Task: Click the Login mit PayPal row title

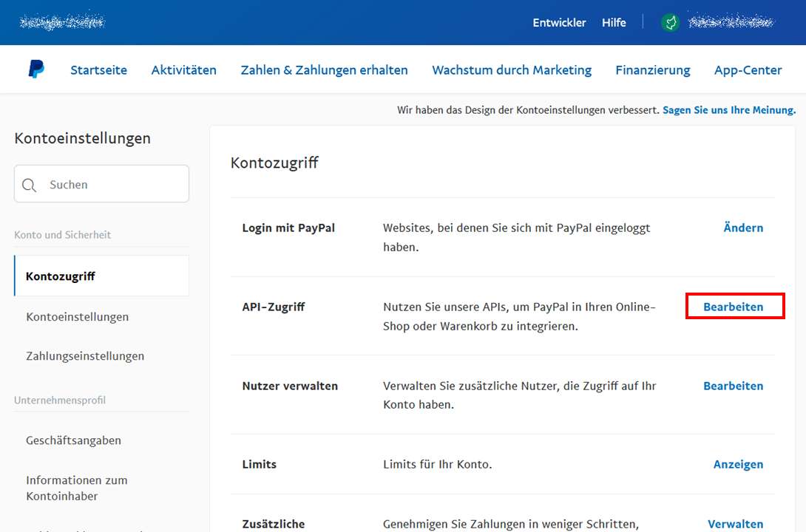Action: (288, 228)
